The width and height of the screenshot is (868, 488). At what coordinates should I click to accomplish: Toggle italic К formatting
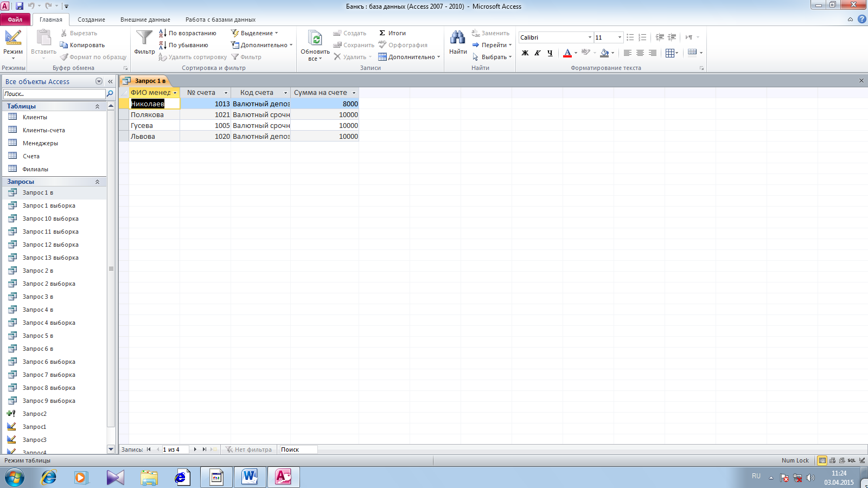click(x=538, y=53)
